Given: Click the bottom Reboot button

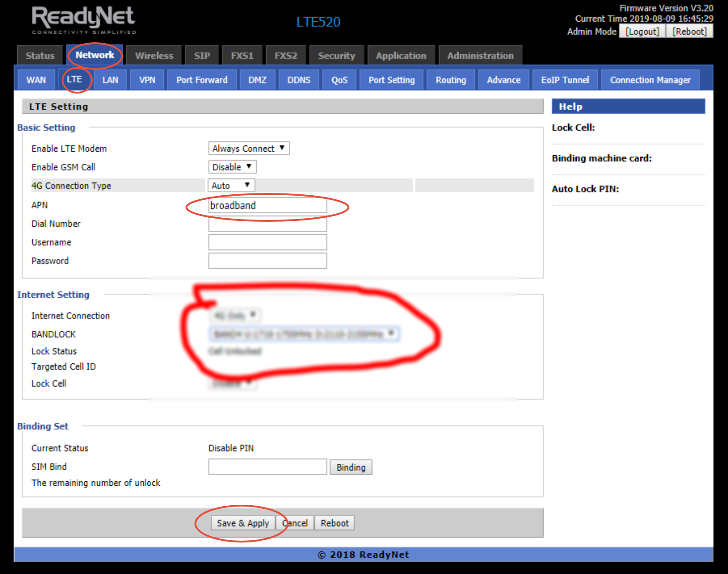Looking at the screenshot, I should [335, 523].
